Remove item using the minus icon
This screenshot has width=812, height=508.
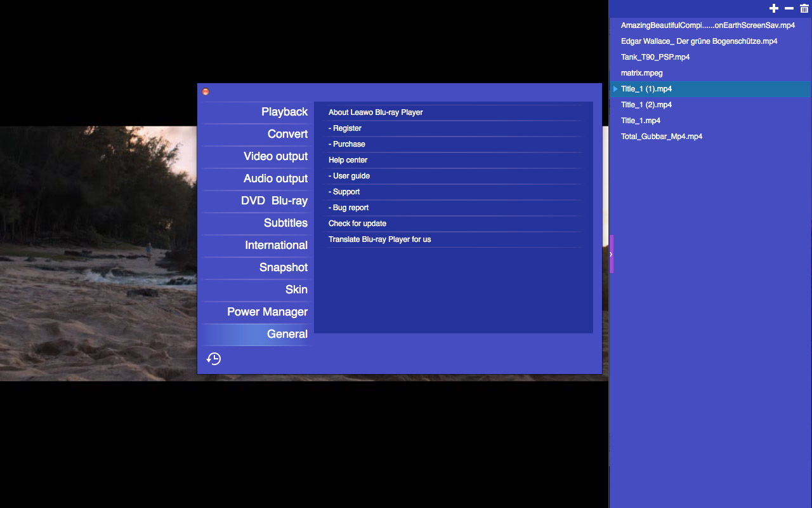click(x=789, y=8)
